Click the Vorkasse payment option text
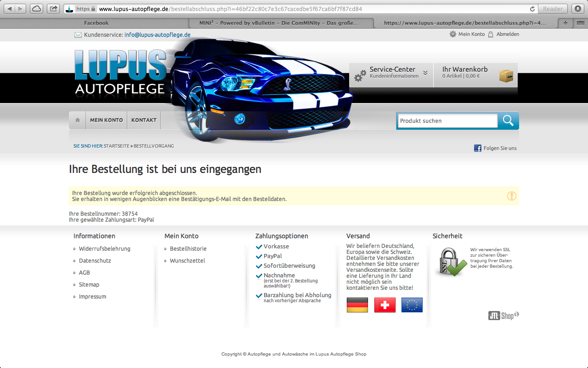This screenshot has width=588, height=368. pos(277,247)
